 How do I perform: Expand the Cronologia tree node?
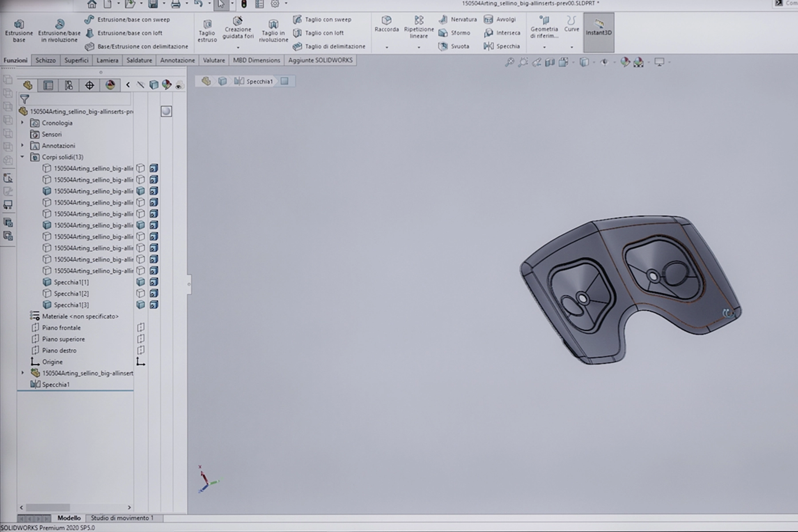click(x=23, y=123)
